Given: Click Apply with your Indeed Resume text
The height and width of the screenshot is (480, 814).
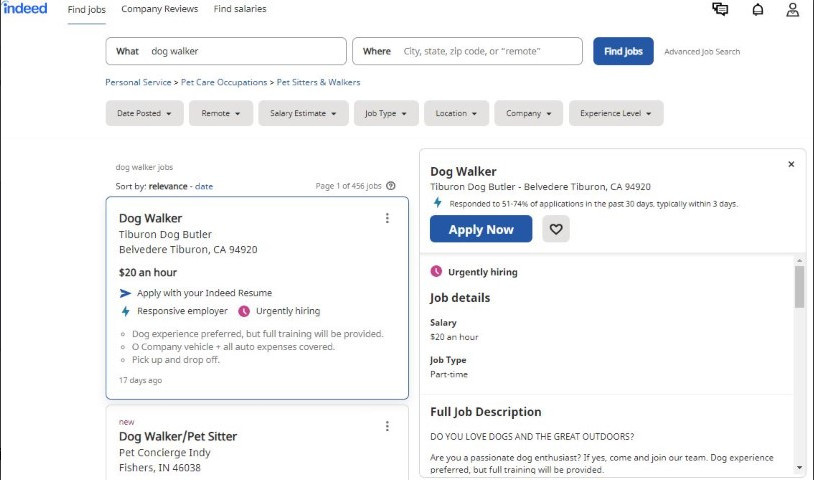Looking at the screenshot, I should [205, 293].
